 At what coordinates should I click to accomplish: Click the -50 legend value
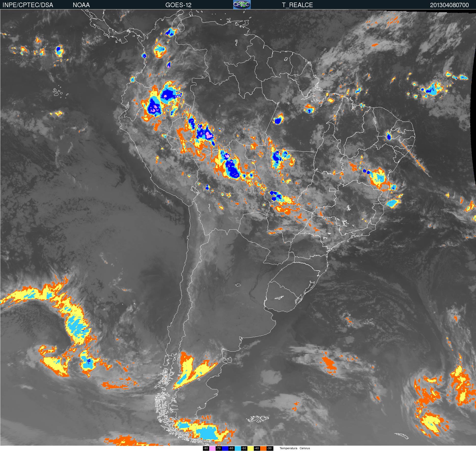(244, 448)
